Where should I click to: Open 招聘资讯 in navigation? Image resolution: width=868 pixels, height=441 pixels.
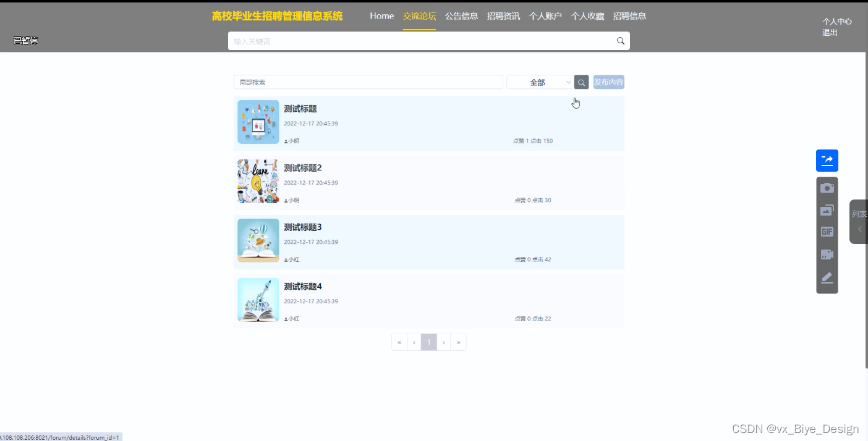coord(503,16)
